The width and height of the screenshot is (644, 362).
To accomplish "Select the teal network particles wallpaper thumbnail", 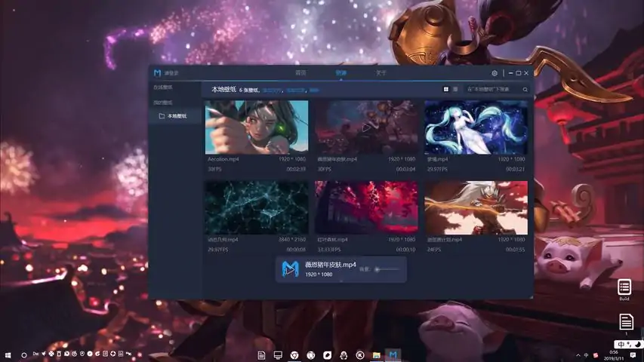I will [257, 207].
